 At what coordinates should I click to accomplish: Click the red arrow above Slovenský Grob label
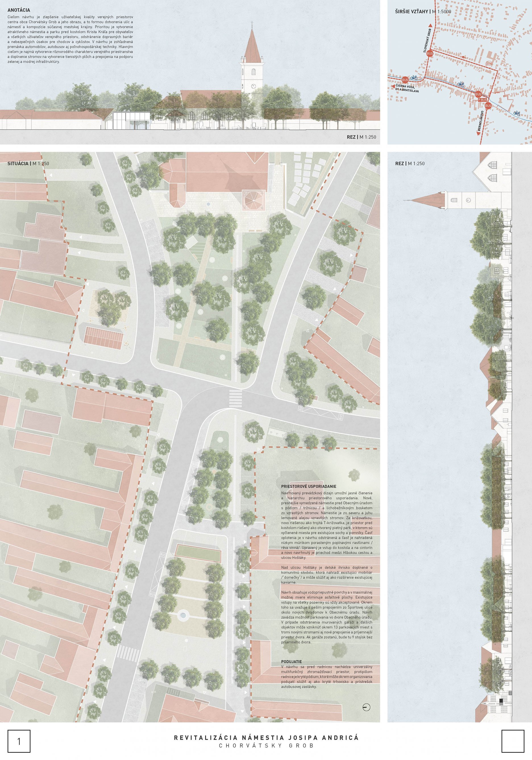click(x=430, y=26)
